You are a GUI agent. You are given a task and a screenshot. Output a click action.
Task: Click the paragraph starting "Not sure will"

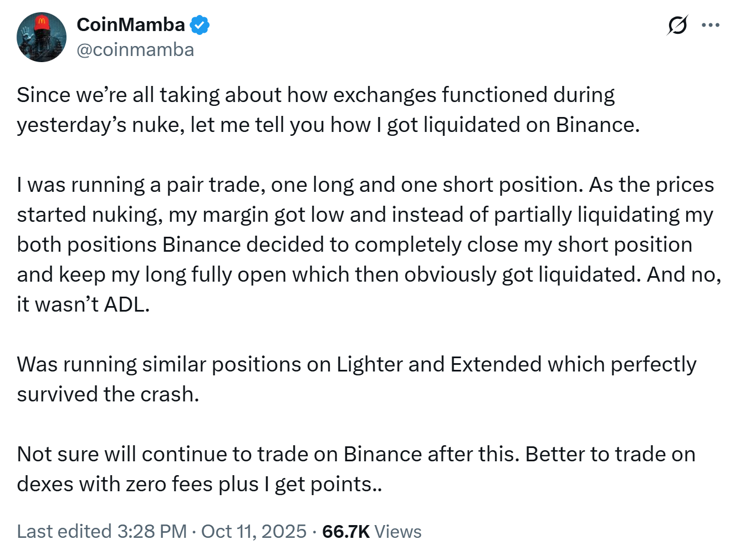[x=355, y=469]
